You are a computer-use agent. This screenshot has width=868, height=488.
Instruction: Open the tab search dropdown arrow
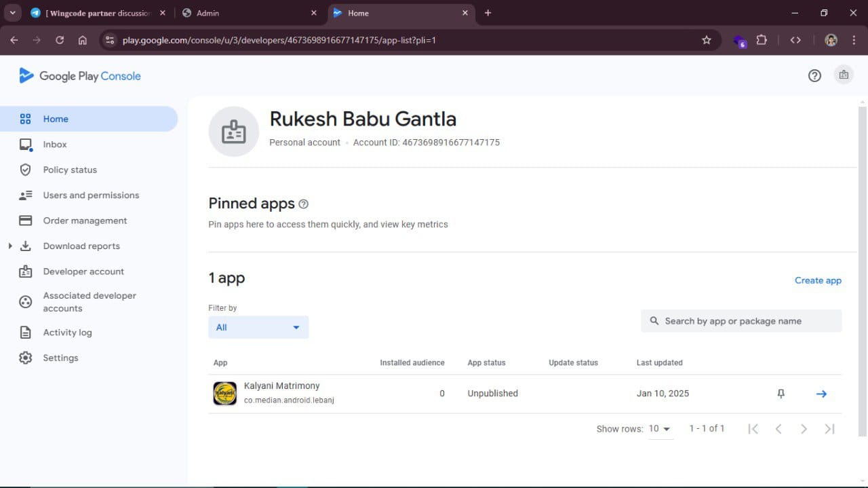12,13
